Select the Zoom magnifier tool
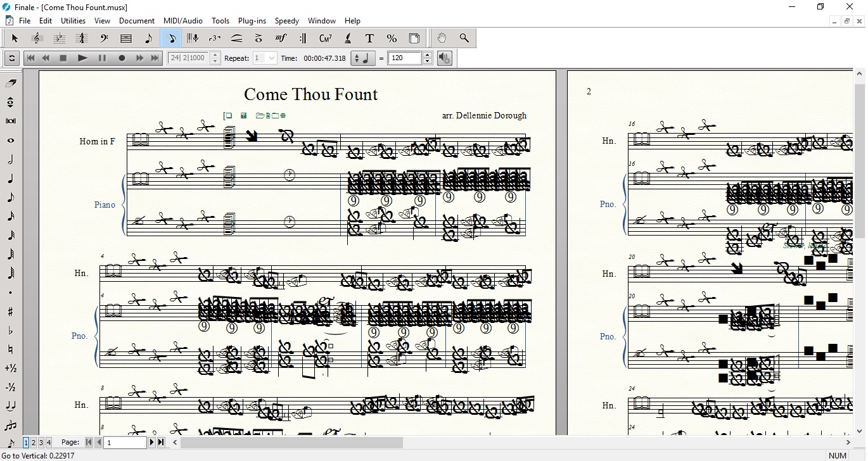 [x=464, y=39]
